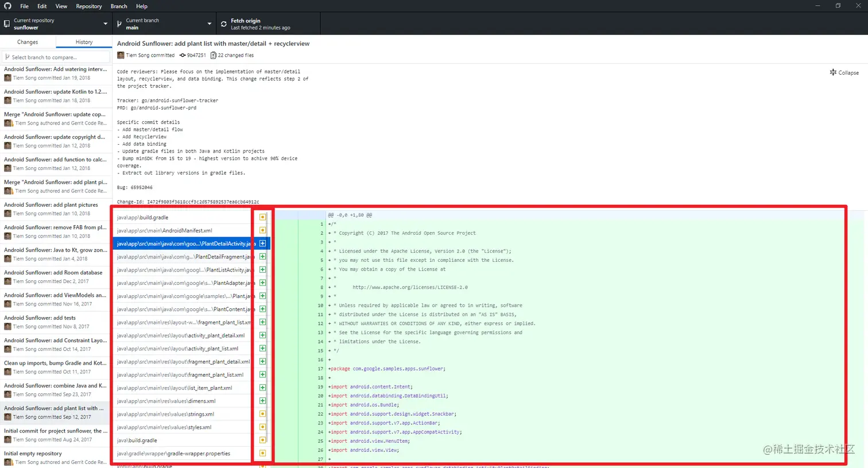Click modified status icon for styles.xml
The width and height of the screenshot is (868, 468).
tap(262, 427)
